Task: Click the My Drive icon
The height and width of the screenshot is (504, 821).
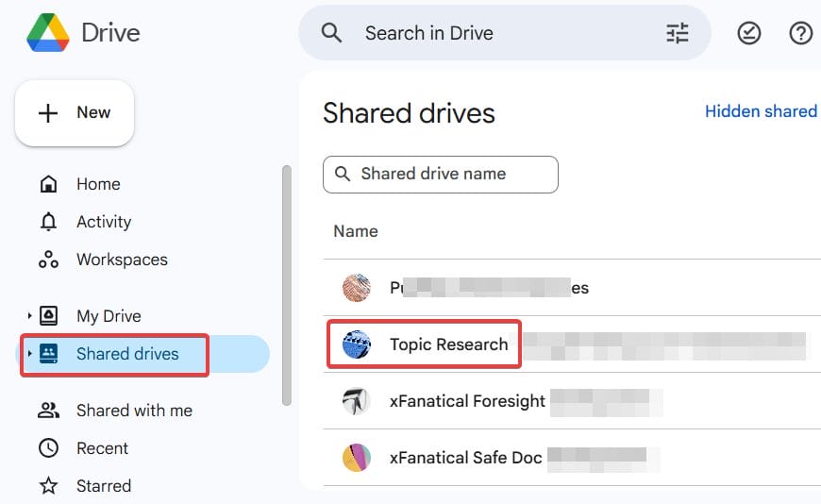Action: pos(49,316)
